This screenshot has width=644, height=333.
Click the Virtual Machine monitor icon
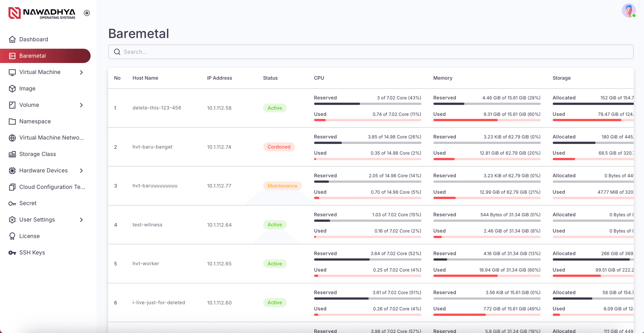(12, 72)
